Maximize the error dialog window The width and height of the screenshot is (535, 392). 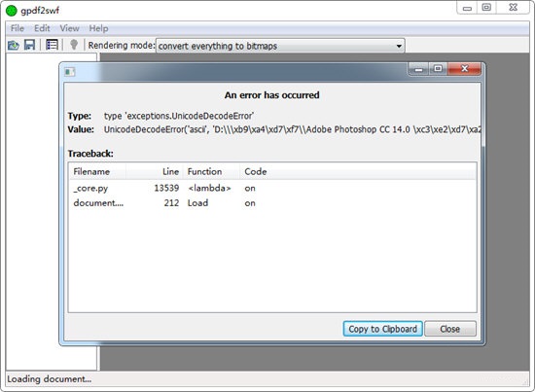(x=438, y=69)
